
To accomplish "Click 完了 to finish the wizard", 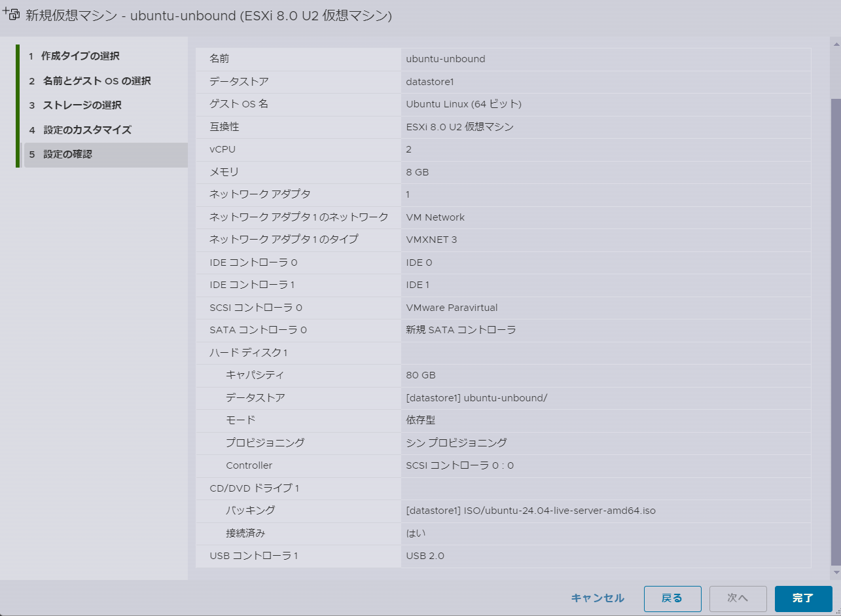I will pyautogui.click(x=803, y=598).
